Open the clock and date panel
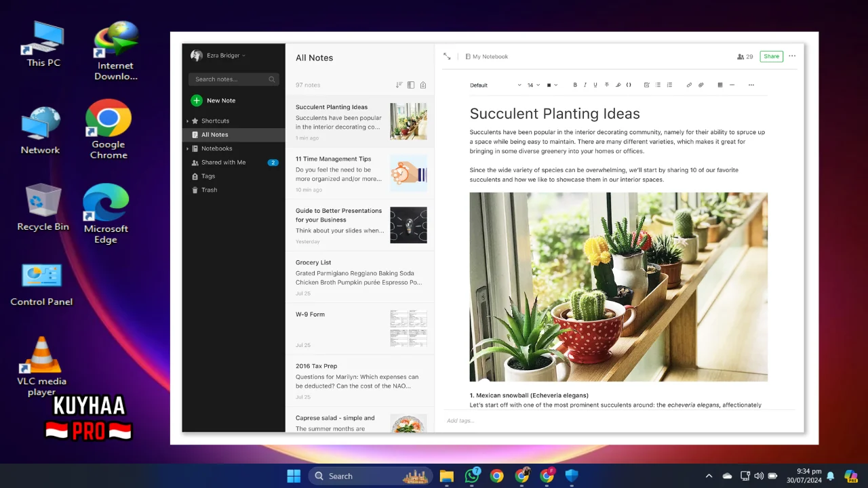868x488 pixels. pyautogui.click(x=805, y=476)
